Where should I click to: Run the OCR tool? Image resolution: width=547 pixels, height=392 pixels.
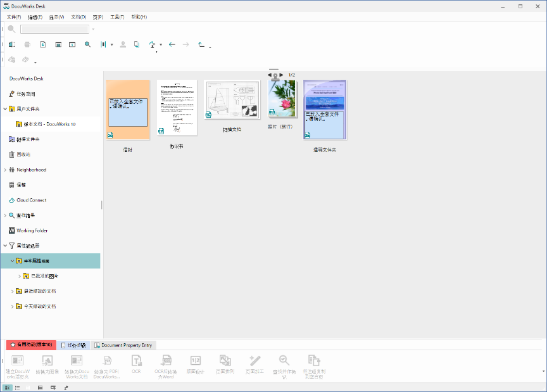135,361
